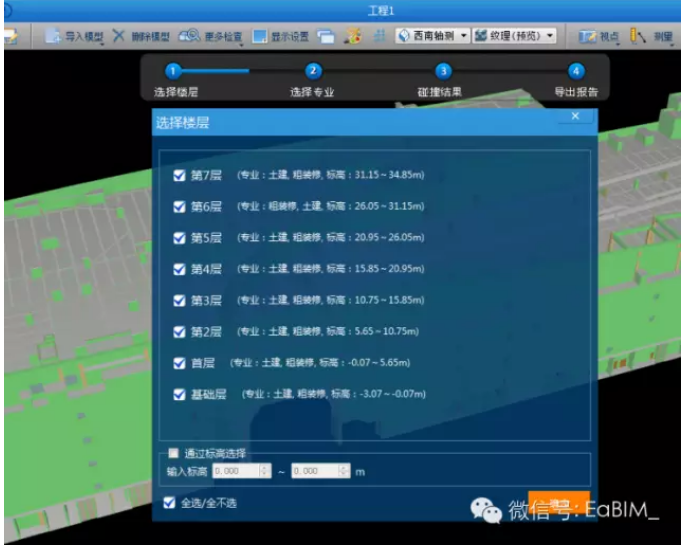Click the 工程1 window title text

pyautogui.click(x=381, y=10)
